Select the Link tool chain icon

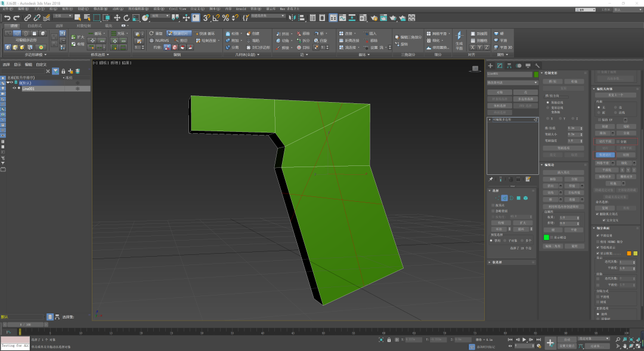tap(27, 18)
